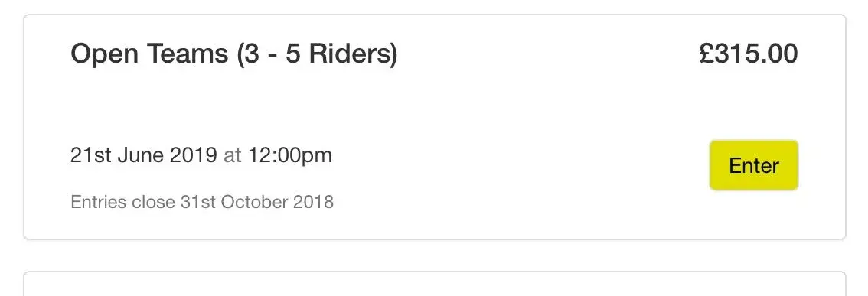Click the word "Entries" in the closing notice

click(x=99, y=202)
